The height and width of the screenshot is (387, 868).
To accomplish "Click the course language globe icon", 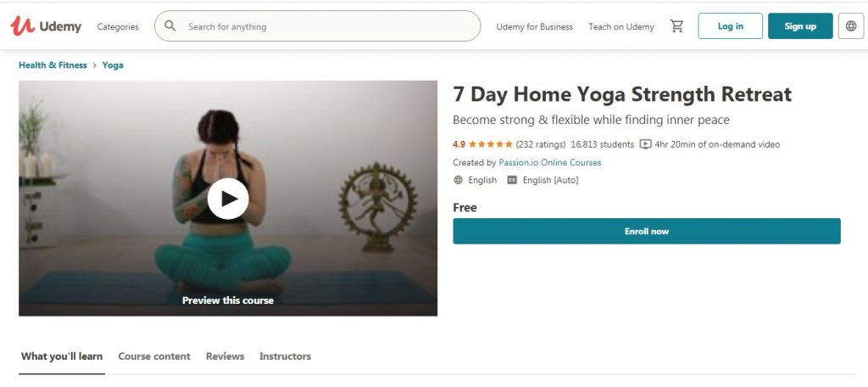I will 459,180.
